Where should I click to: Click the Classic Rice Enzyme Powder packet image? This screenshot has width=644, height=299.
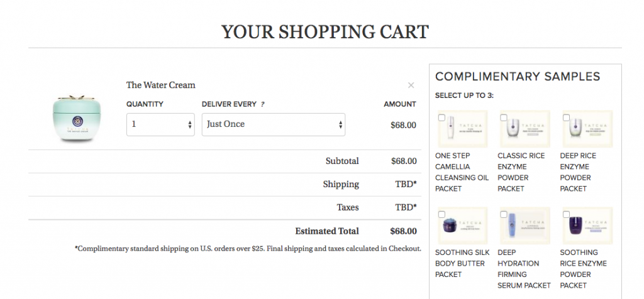pyautogui.click(x=526, y=129)
